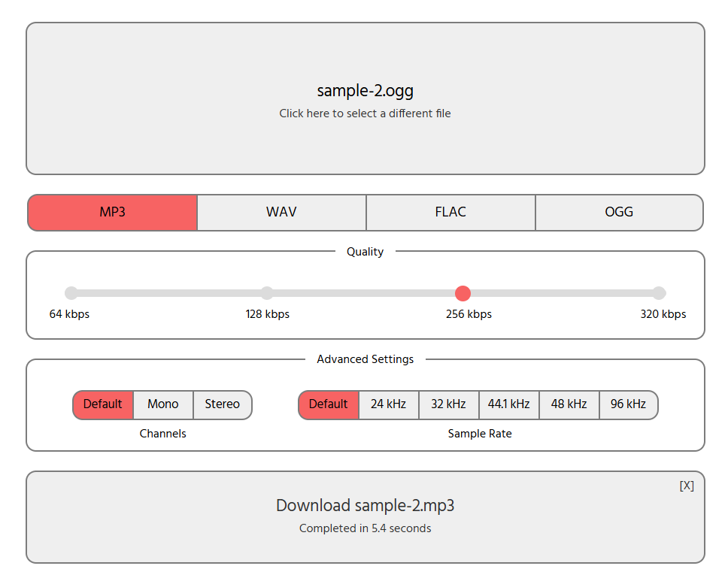Screen dimensions: 728x581
Task: Set channels to Mono
Action: (163, 404)
